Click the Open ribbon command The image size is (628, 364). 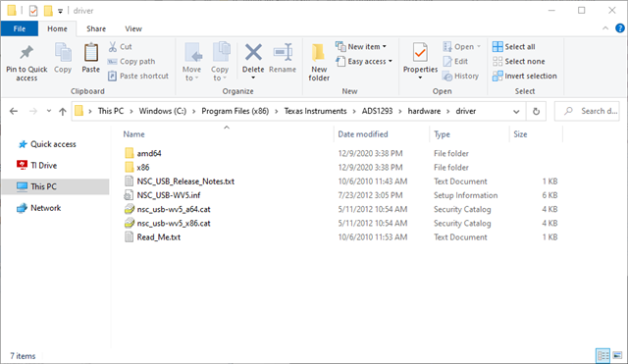[461, 46]
